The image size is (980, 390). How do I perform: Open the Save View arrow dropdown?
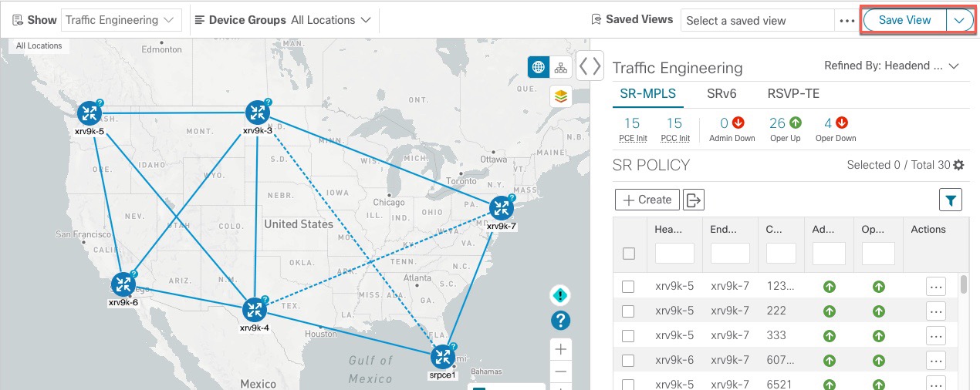pyautogui.click(x=958, y=20)
